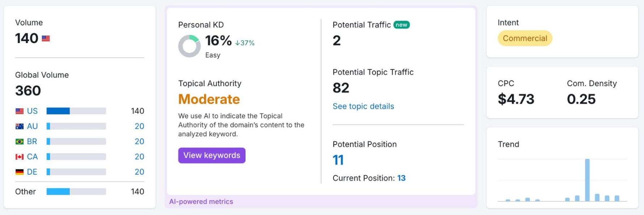Click the tallest bar in the Trend chart
644x215 pixels.
click(x=587, y=179)
